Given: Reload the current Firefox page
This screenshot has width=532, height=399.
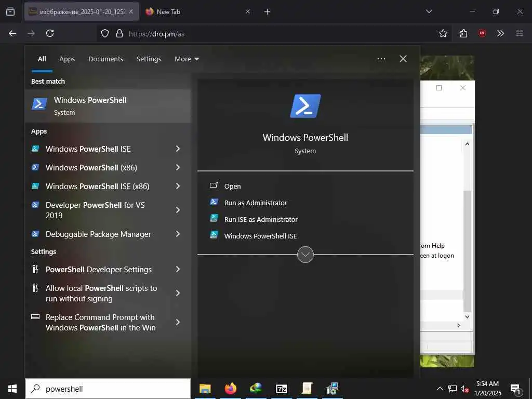Looking at the screenshot, I should (x=50, y=33).
